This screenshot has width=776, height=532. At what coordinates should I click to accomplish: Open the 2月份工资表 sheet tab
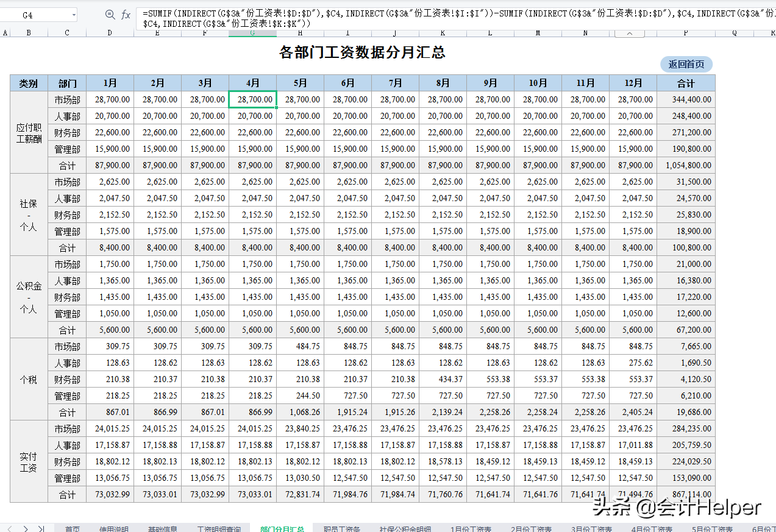(532, 529)
